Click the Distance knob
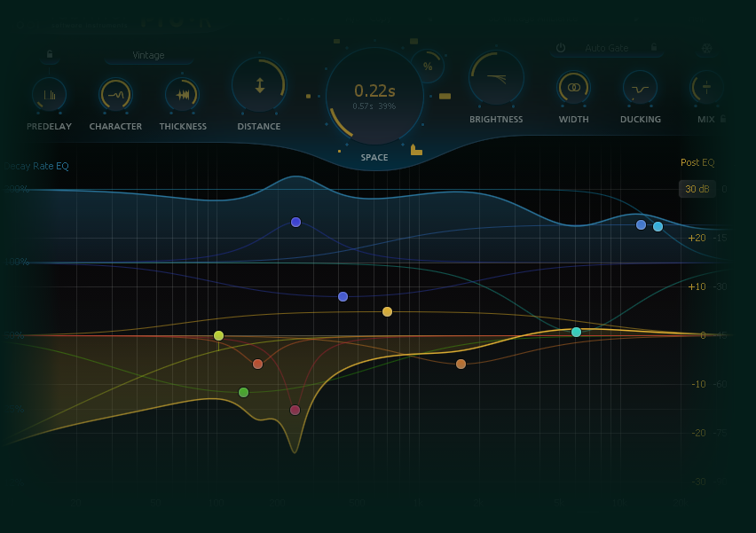 pos(259,86)
